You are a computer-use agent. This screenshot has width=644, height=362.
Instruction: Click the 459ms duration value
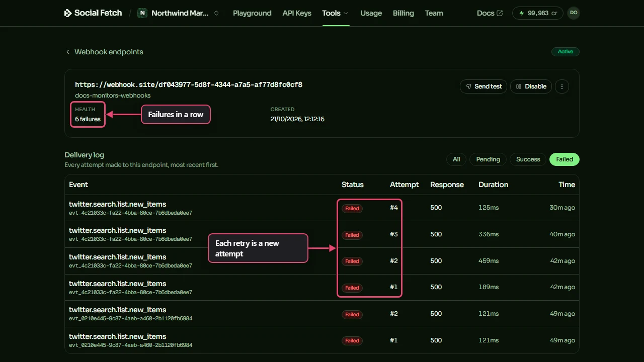coord(489,261)
